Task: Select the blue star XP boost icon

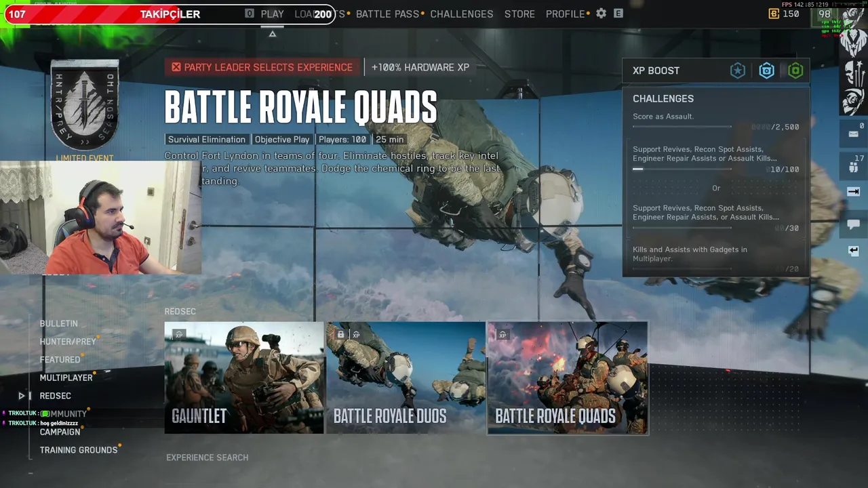Action: coord(738,70)
